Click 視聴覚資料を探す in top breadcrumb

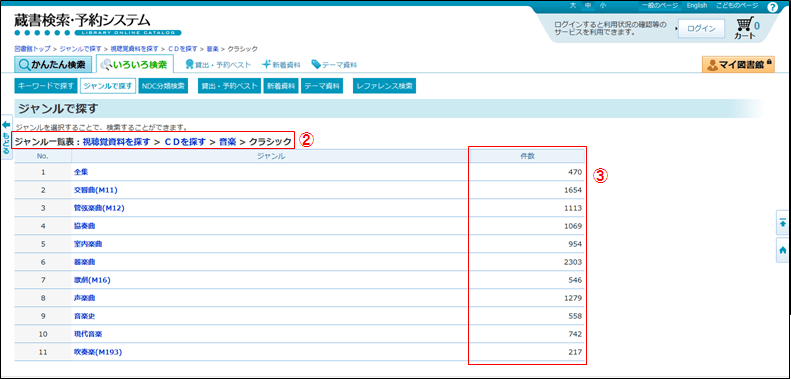point(135,49)
